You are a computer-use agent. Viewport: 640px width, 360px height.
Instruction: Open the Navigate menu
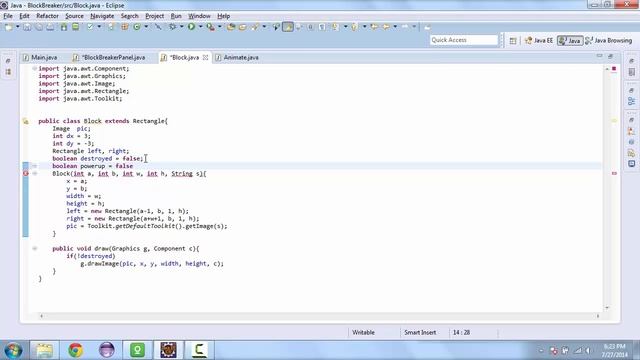click(102, 16)
